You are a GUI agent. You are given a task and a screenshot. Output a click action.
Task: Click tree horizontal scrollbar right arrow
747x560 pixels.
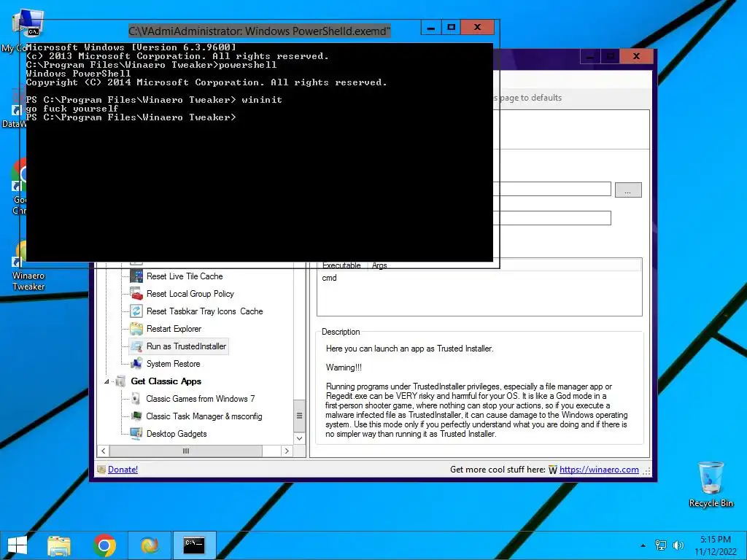coord(287,451)
